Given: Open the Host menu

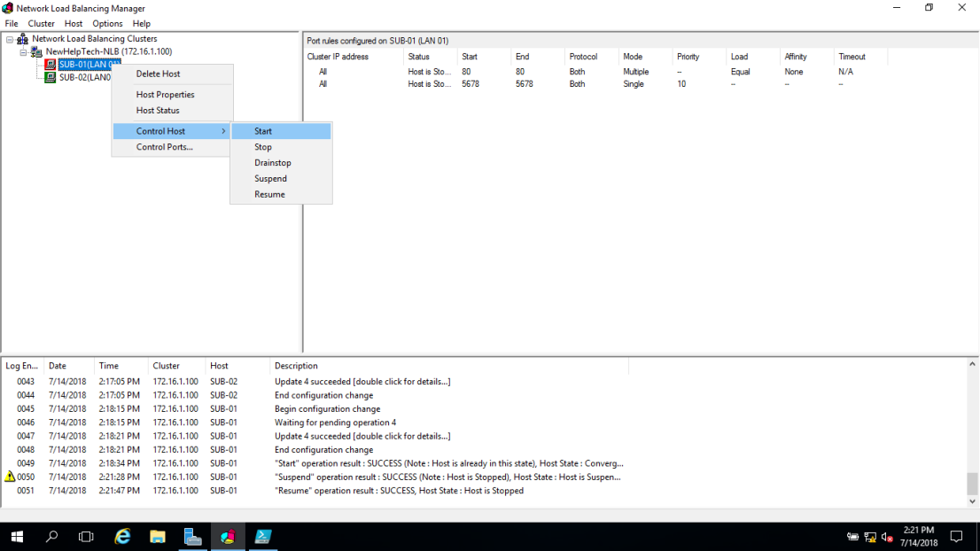Looking at the screenshot, I should click(74, 24).
